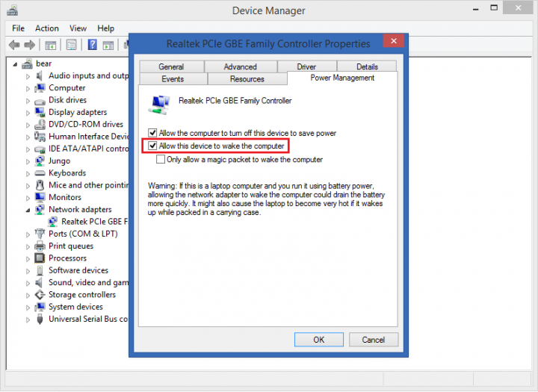
Task: Select the Jungo category icon
Action: 40,161
